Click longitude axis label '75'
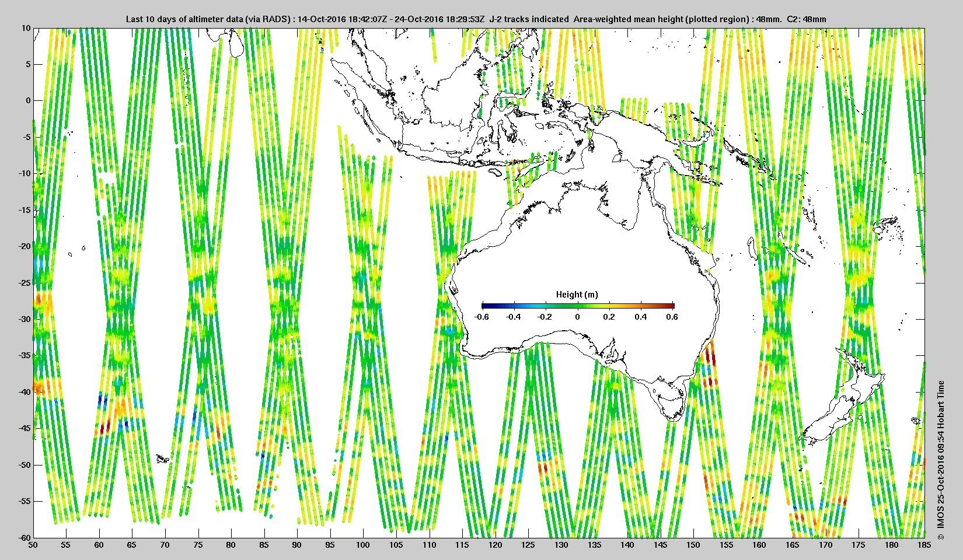The height and width of the screenshot is (560, 963). pos(198,545)
